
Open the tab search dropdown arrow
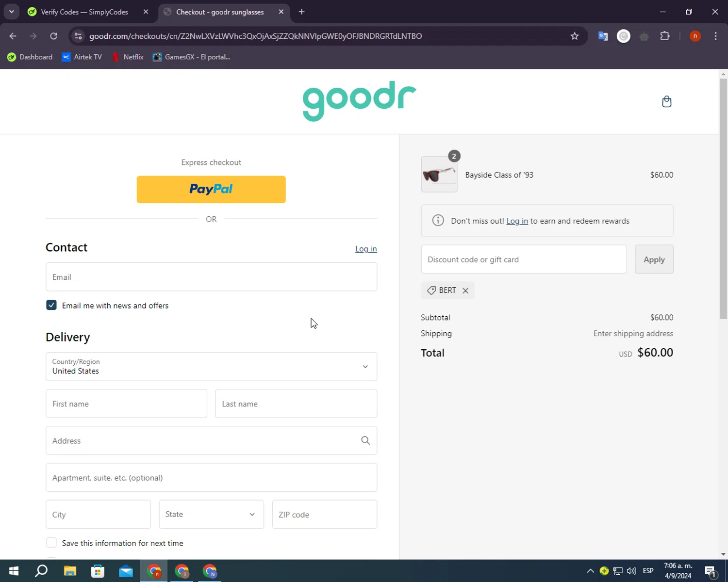[x=12, y=12]
